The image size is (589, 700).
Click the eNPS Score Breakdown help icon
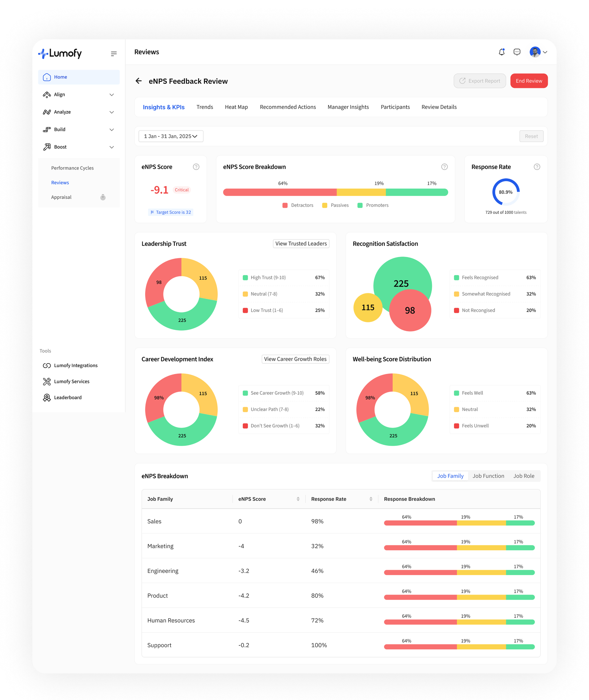[x=445, y=167]
